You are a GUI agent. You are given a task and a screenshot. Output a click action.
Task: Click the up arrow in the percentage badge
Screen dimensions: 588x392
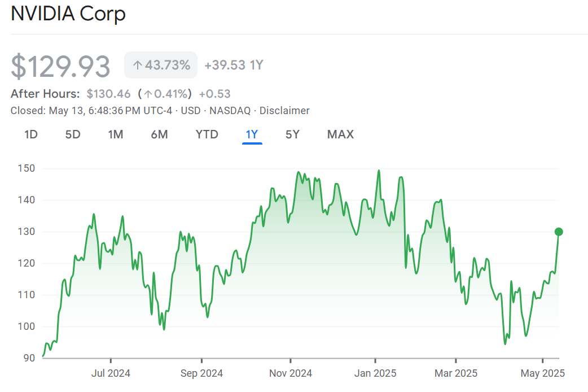pos(137,66)
